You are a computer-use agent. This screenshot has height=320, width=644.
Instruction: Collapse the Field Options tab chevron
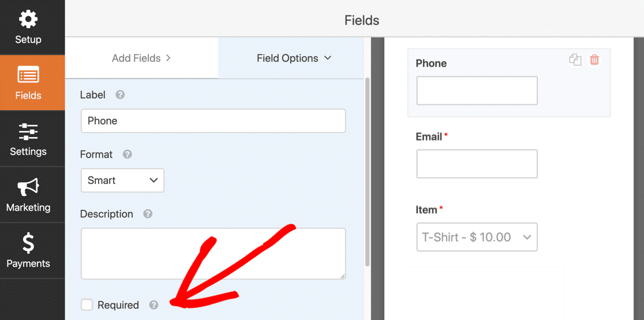[328, 58]
